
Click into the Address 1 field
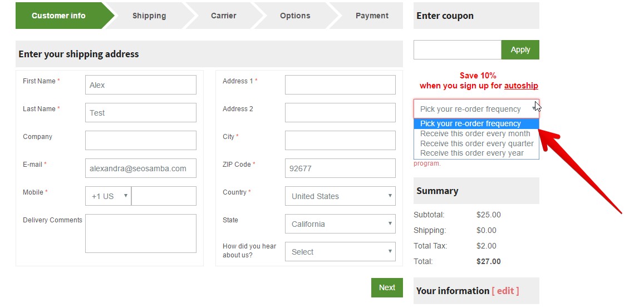coord(340,85)
